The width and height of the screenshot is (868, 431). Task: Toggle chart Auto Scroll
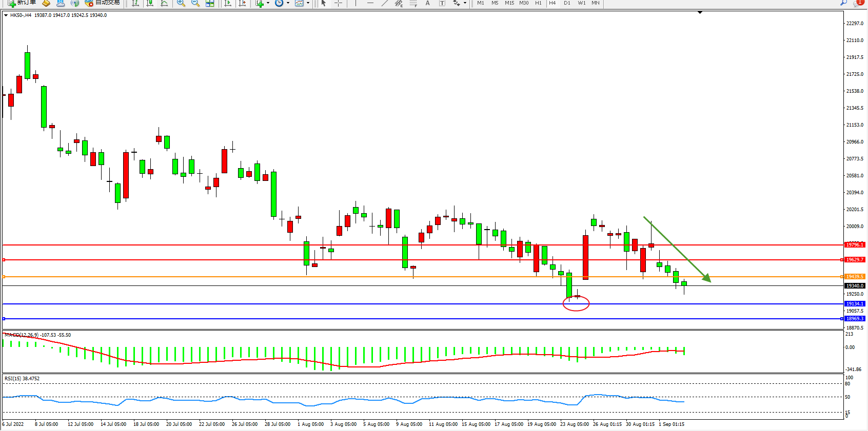pyautogui.click(x=228, y=3)
